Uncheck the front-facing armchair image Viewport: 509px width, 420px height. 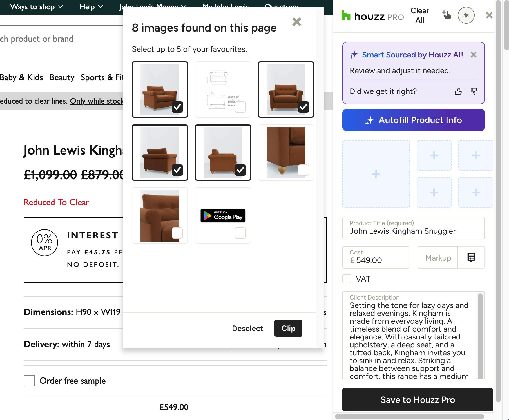coord(303,107)
